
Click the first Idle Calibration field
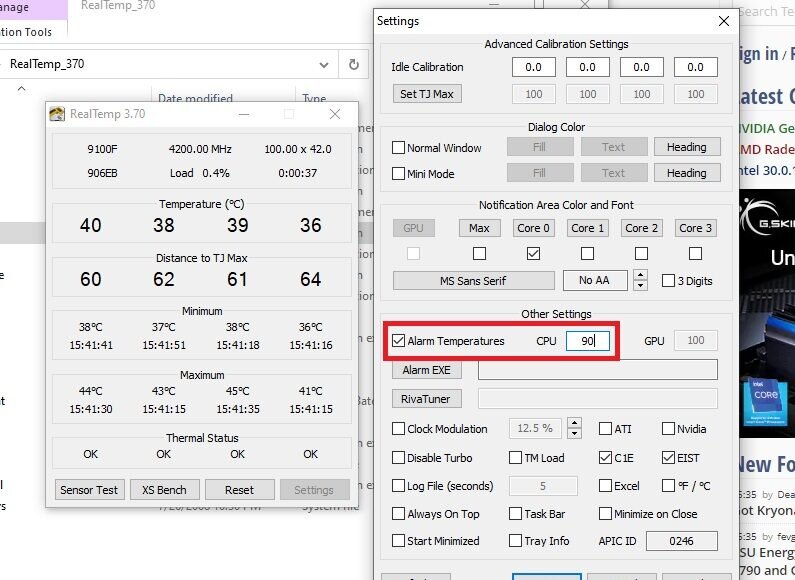(533, 67)
